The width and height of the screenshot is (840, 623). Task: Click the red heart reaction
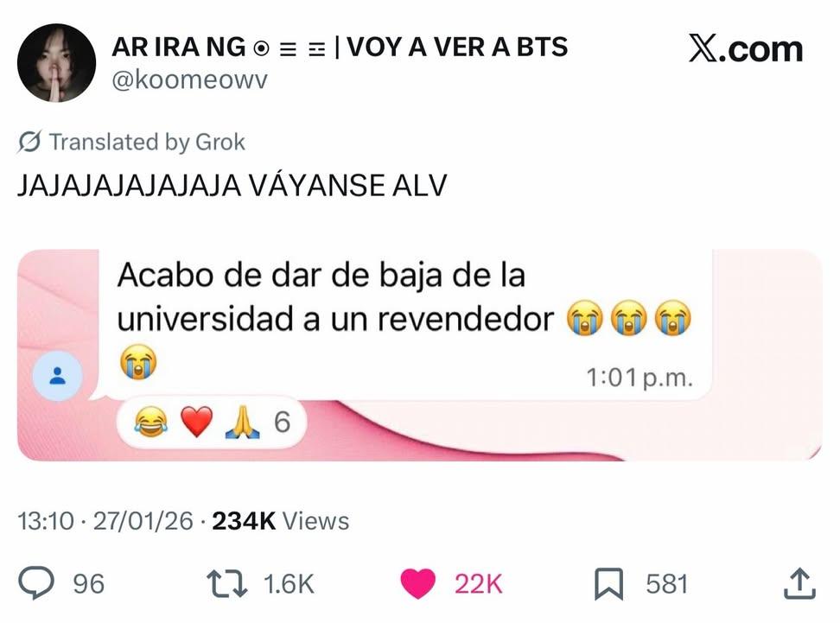point(197,422)
